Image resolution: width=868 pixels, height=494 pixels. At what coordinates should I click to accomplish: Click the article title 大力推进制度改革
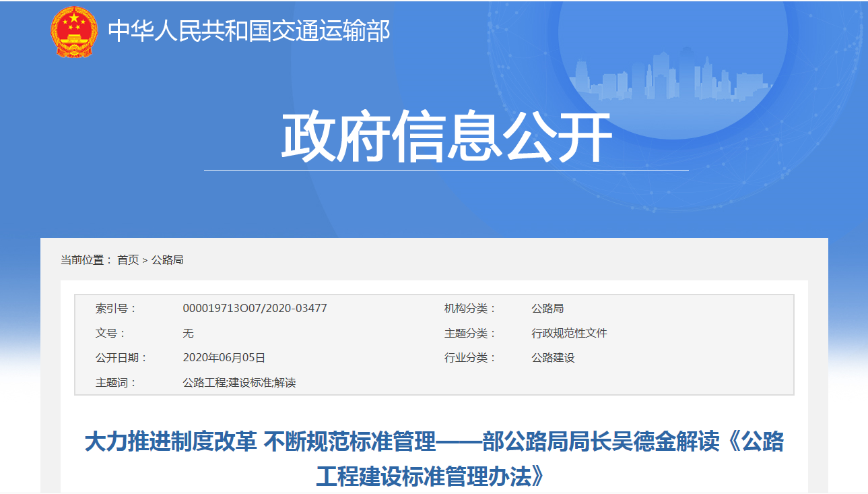[434, 460]
